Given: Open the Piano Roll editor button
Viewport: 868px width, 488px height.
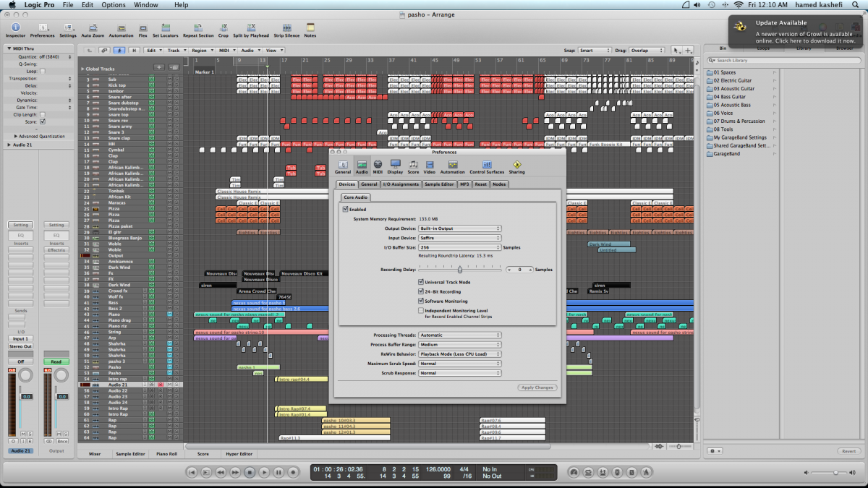Looking at the screenshot, I should coord(166,454).
